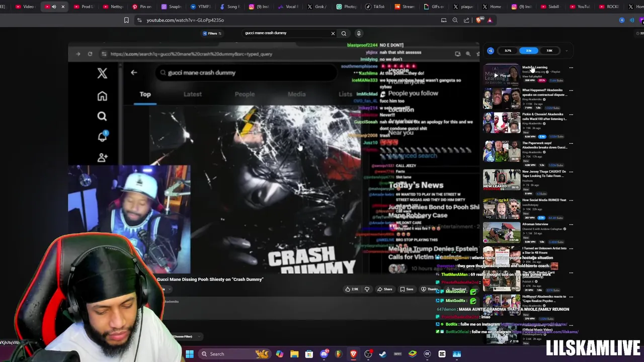The height and width of the screenshot is (362, 644).
Task: Open Brave browser from taskbar
Action: coord(353,354)
